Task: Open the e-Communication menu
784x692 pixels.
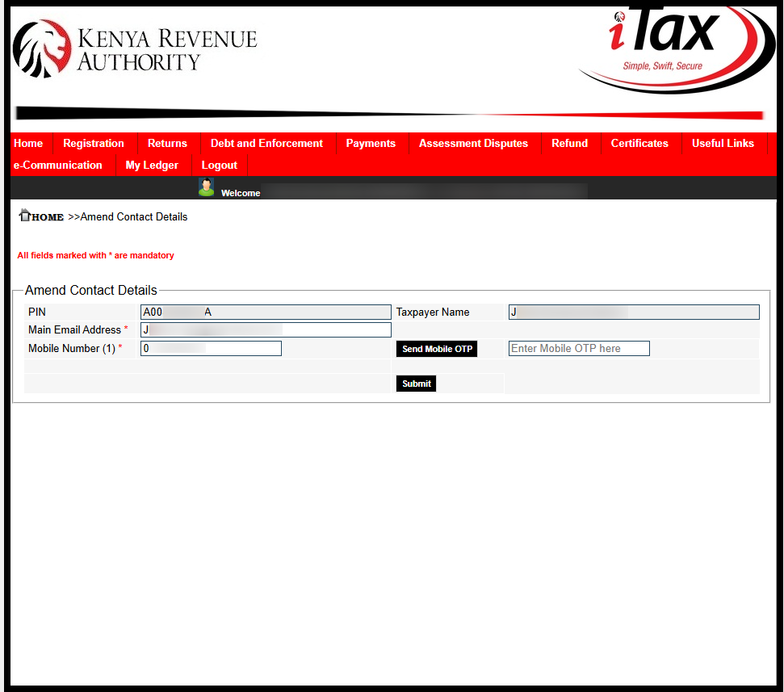Action: click(x=58, y=165)
